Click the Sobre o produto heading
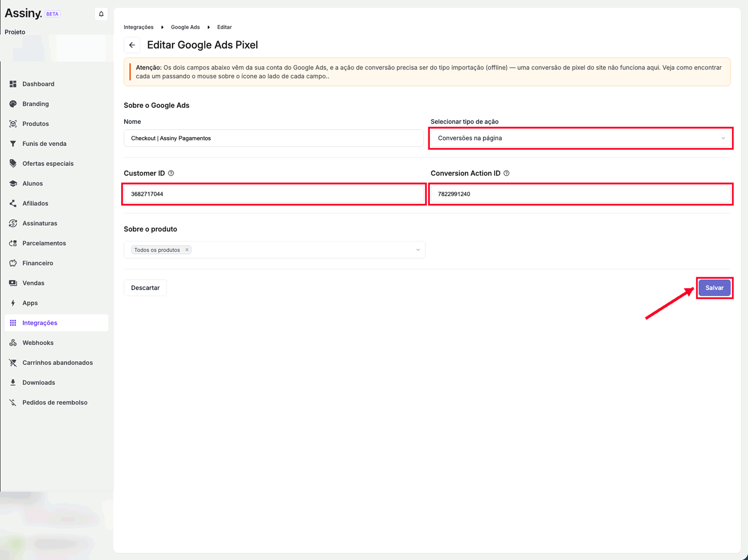The width and height of the screenshot is (748, 560). click(151, 229)
